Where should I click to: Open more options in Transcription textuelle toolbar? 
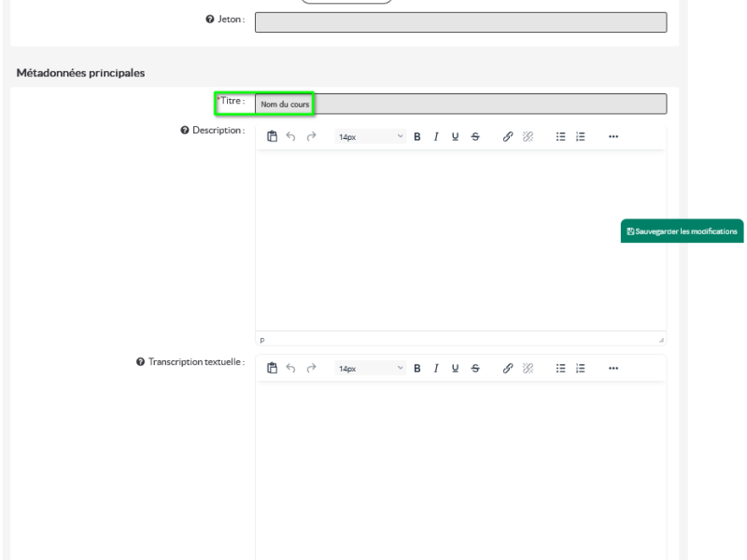(x=613, y=368)
